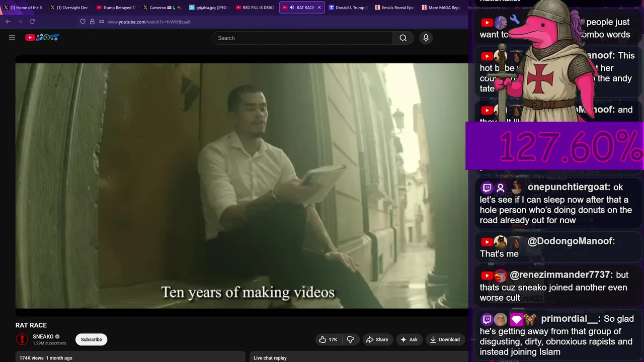The height and width of the screenshot is (362, 644).
Task: View site security via the padlock icon
Action: click(x=92, y=22)
